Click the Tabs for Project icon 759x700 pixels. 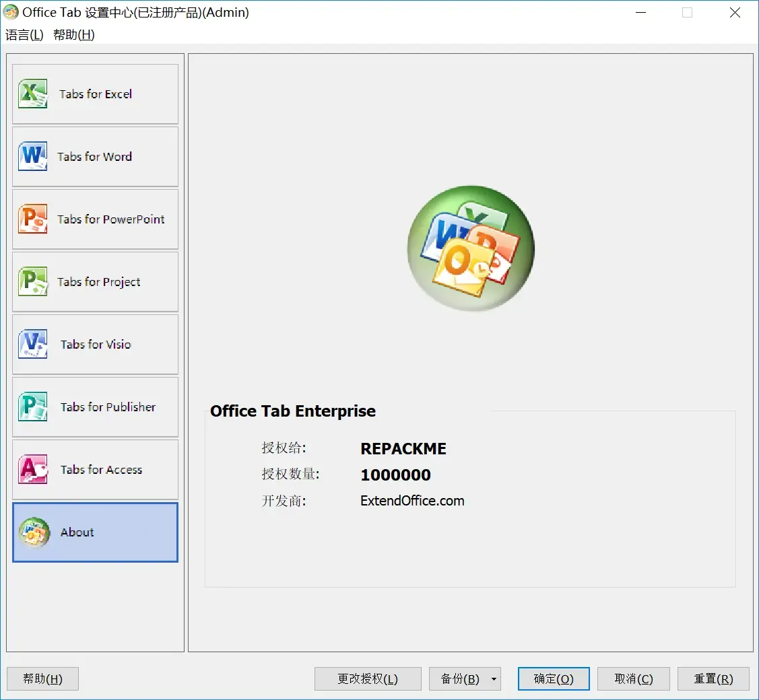point(32,281)
